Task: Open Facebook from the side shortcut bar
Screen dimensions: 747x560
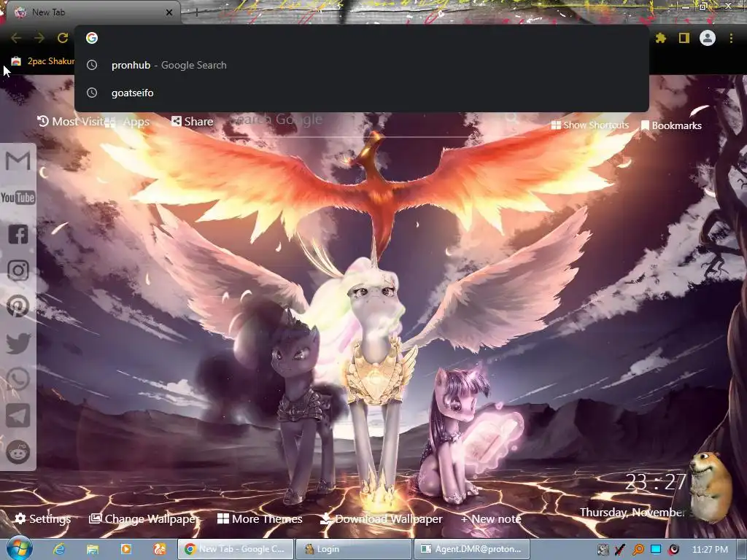Action: click(x=18, y=234)
